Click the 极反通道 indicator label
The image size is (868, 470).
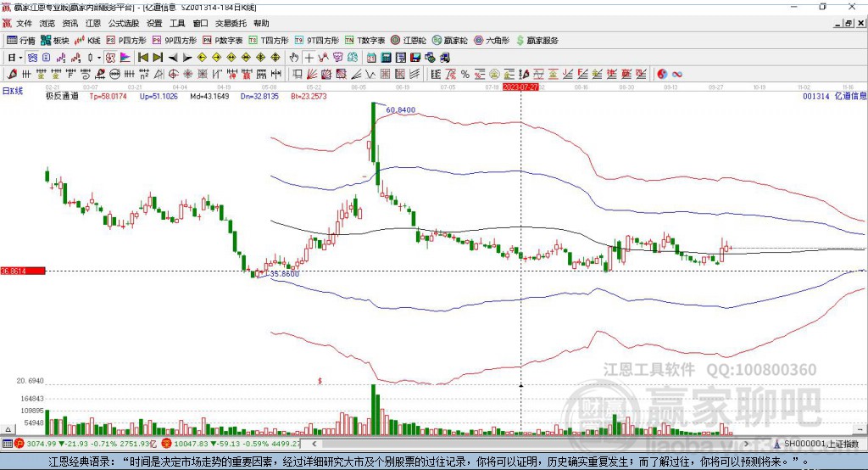coord(62,96)
